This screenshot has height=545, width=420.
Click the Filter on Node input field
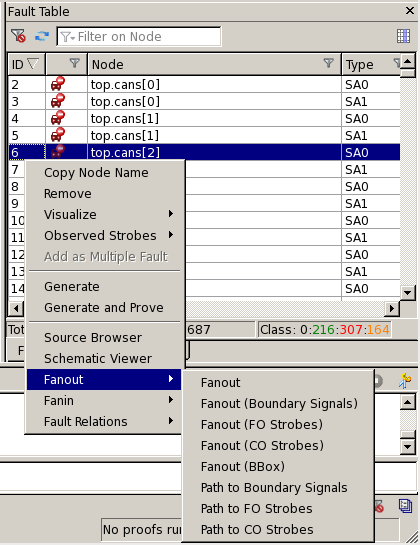139,36
